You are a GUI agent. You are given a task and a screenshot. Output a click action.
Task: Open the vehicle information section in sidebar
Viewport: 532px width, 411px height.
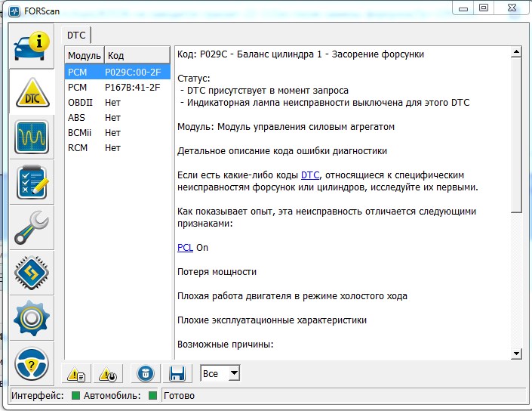click(32, 47)
